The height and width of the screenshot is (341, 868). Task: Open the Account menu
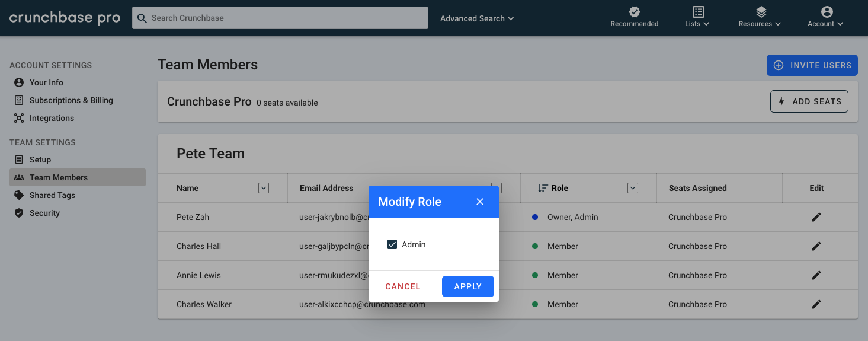tap(825, 17)
